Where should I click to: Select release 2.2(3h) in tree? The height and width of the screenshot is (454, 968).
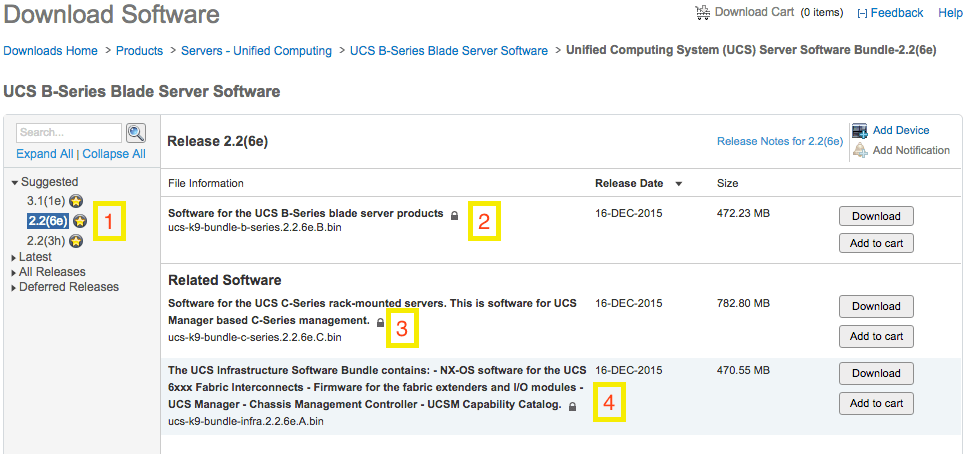click(46, 241)
